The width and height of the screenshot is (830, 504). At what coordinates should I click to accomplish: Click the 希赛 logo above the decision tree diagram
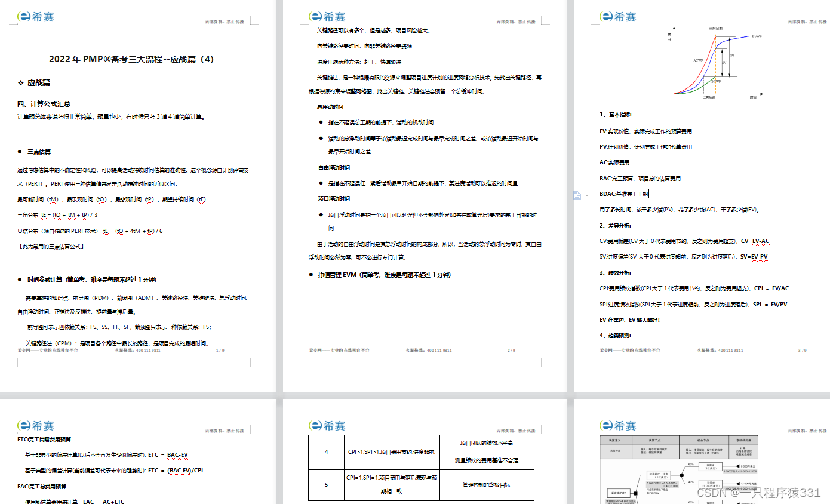point(619,425)
